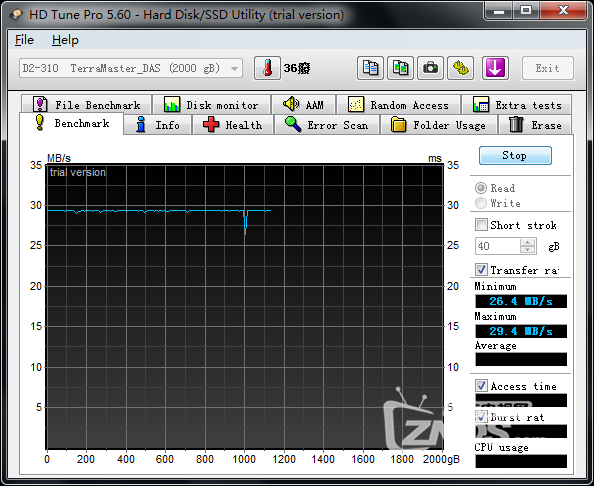Open the Error Scan tab

(x=327, y=125)
